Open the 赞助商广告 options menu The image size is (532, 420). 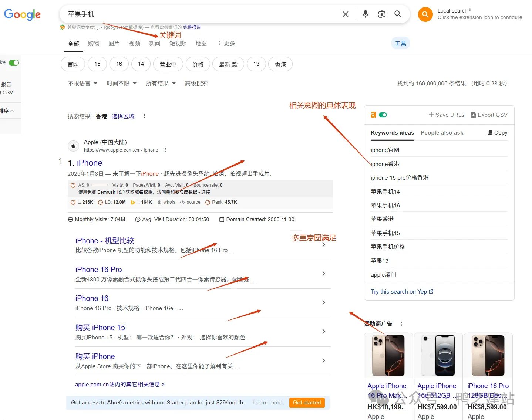[401, 324]
